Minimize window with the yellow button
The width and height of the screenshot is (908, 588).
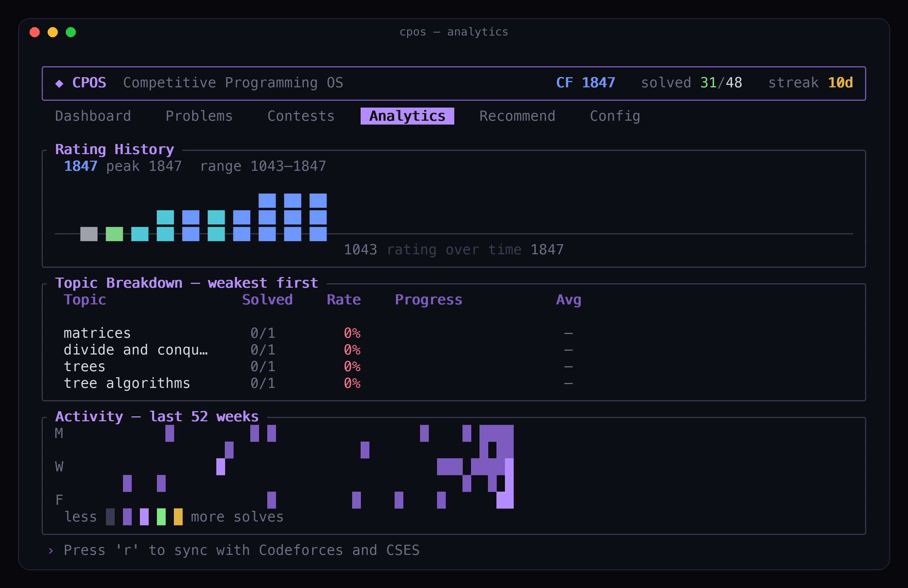click(53, 32)
